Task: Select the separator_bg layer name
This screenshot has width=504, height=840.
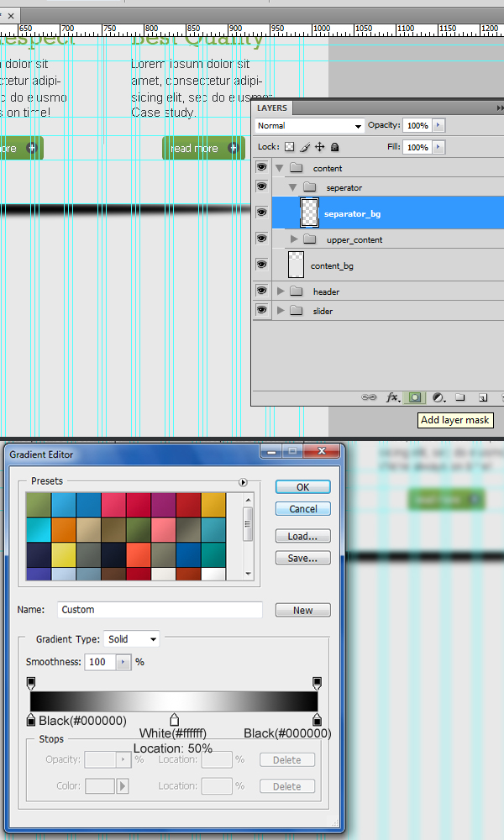Action: 353,213
